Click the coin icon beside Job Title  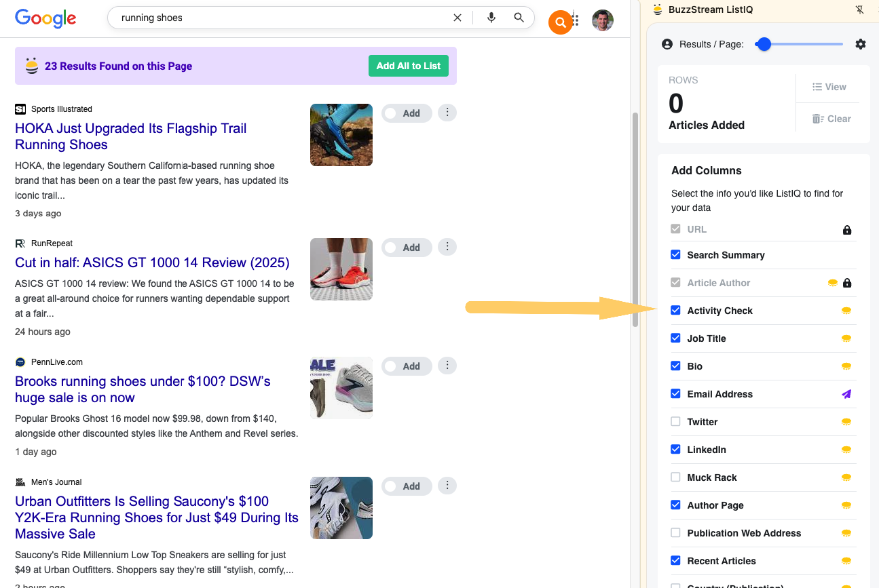pyautogui.click(x=846, y=338)
